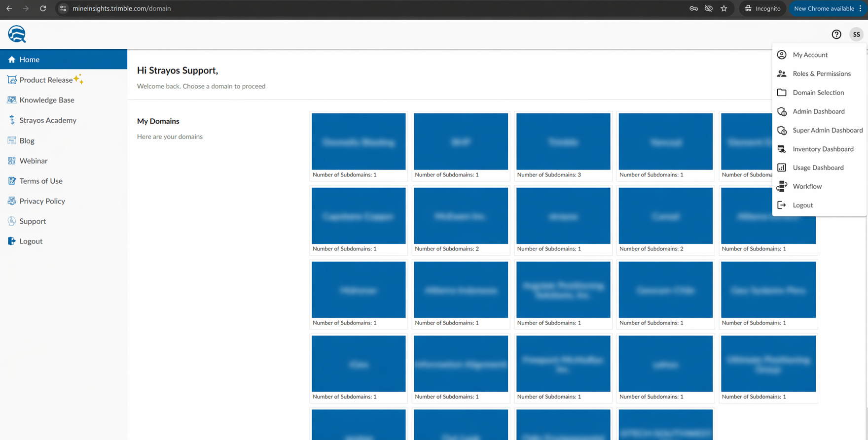Click Logout in the left sidebar
Viewport: 868px width, 440px height.
coord(31,241)
